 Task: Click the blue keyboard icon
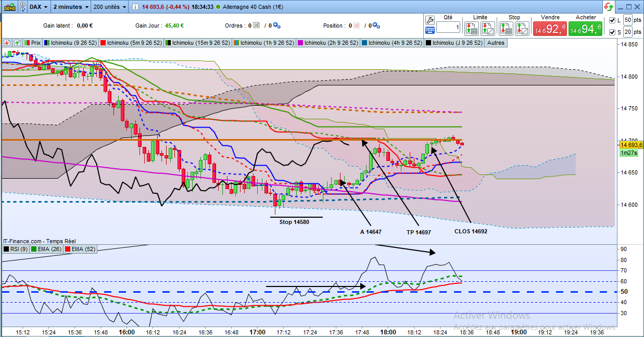pos(430,30)
